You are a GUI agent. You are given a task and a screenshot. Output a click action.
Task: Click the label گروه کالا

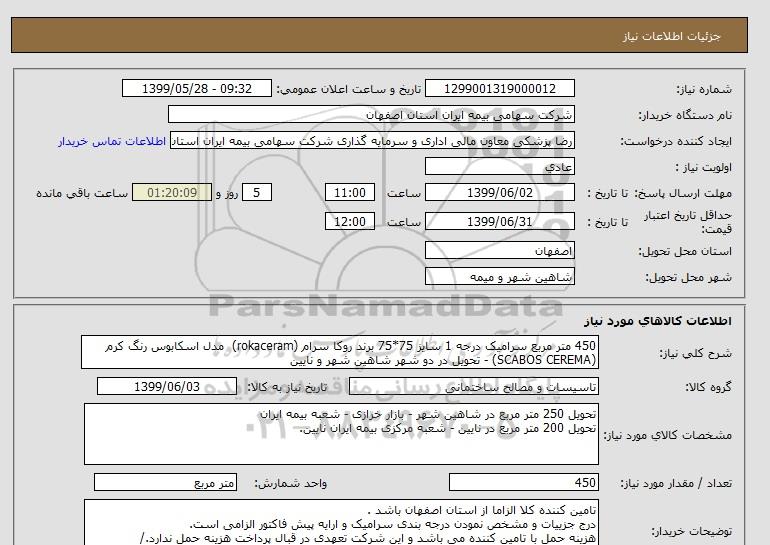[x=709, y=387]
